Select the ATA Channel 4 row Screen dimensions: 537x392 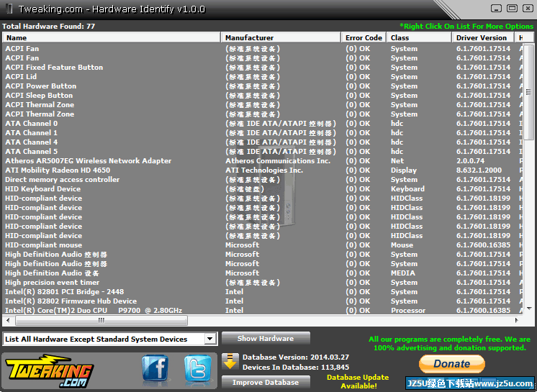pyautogui.click(x=263, y=142)
